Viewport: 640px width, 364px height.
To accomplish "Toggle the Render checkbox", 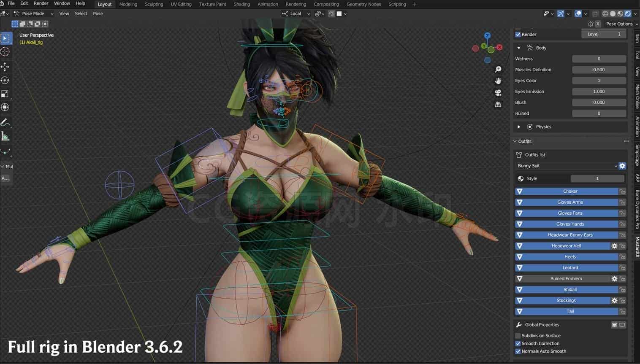I will coord(518,35).
